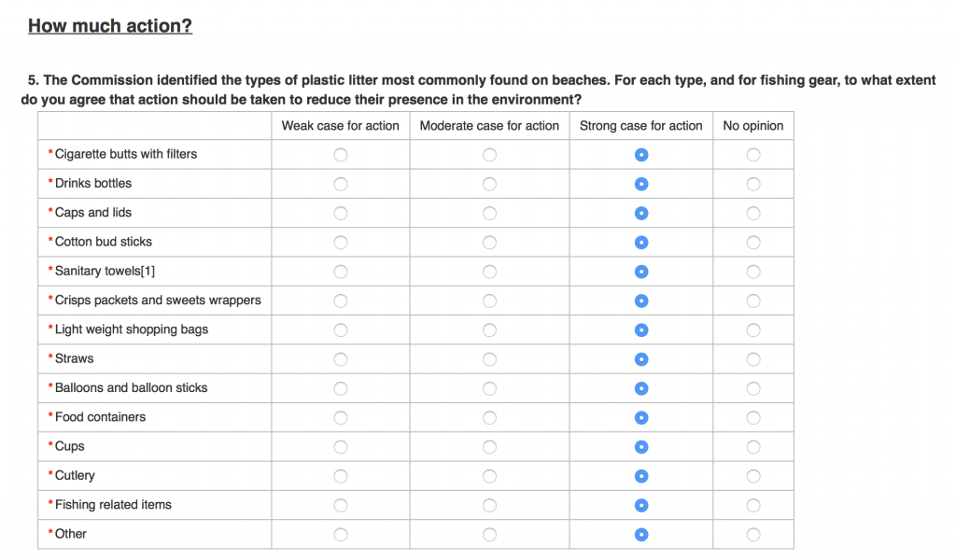Set No opinion for Crisps packets row

(x=753, y=301)
